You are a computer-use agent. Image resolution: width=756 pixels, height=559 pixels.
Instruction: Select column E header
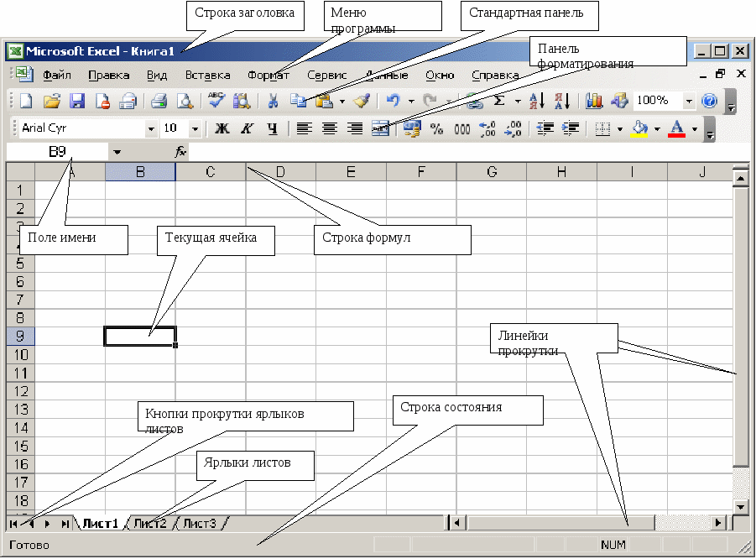pos(351,172)
